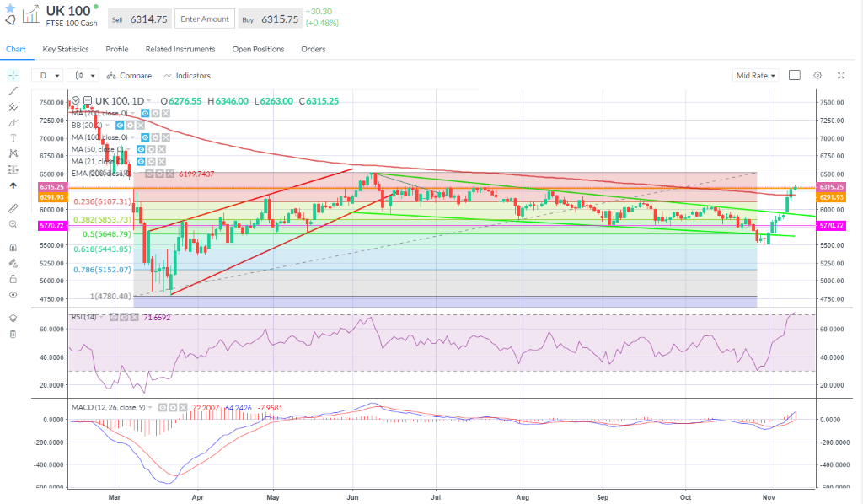Open the Indicators menu button
863x504 pixels.
coord(187,75)
